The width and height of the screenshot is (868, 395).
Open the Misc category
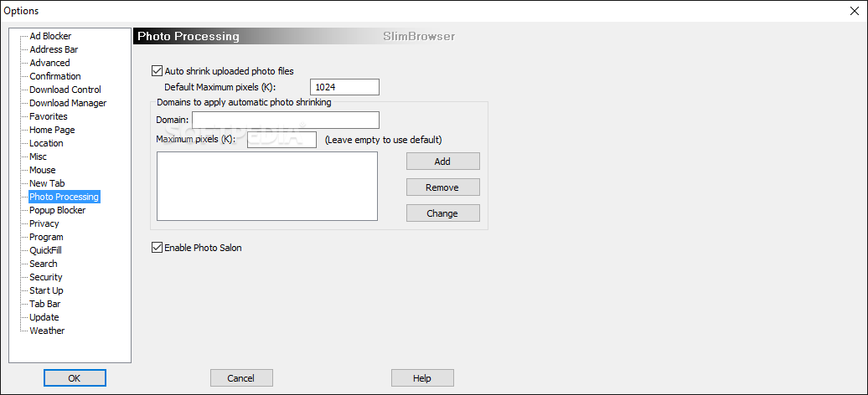coord(39,156)
